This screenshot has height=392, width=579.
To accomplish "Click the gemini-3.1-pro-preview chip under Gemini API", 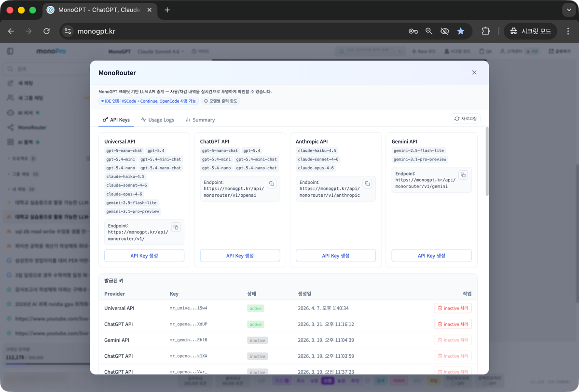I will tap(420, 160).
